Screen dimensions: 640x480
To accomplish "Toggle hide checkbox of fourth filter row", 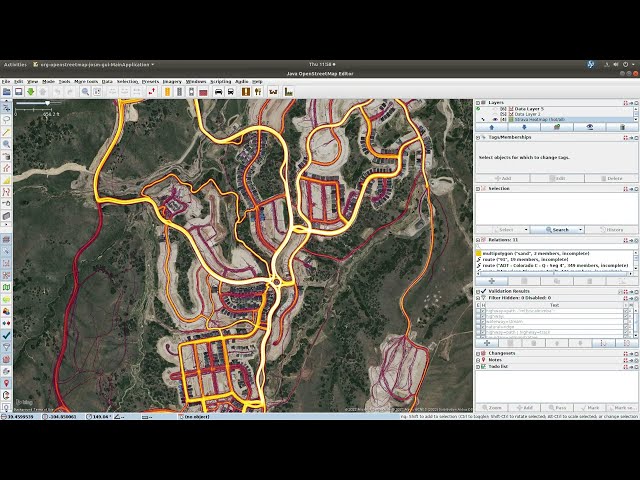I will tap(483, 327).
